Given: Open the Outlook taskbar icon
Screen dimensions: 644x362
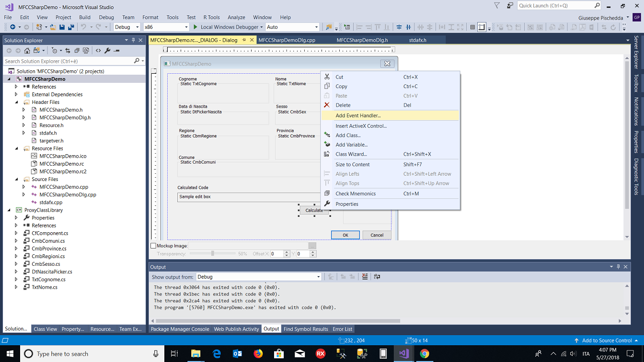Looking at the screenshot, I should pyautogui.click(x=237, y=354).
